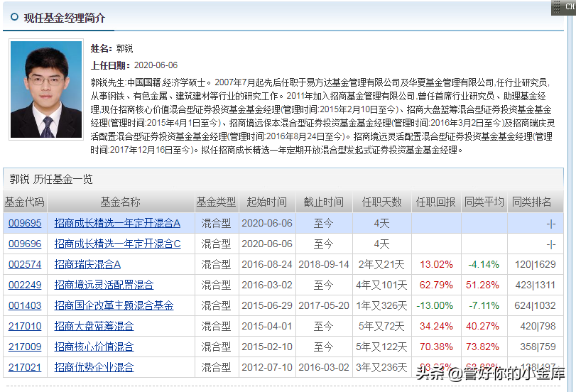Screen dimensions: 576x392
Task: Open 招商大盘蓝筹混合 fund link
Action: point(94,326)
